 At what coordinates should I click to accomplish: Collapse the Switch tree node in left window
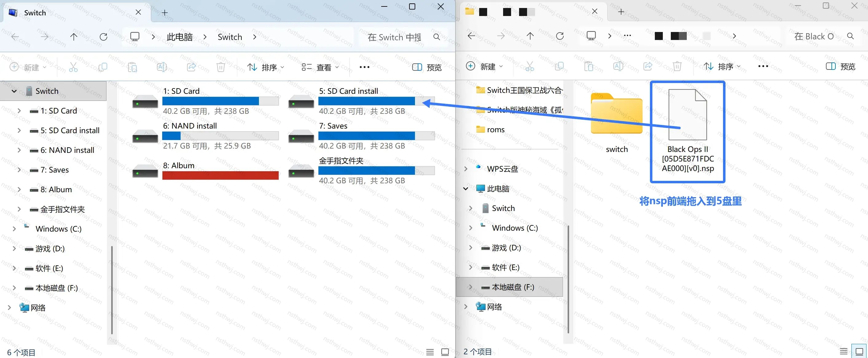(14, 91)
